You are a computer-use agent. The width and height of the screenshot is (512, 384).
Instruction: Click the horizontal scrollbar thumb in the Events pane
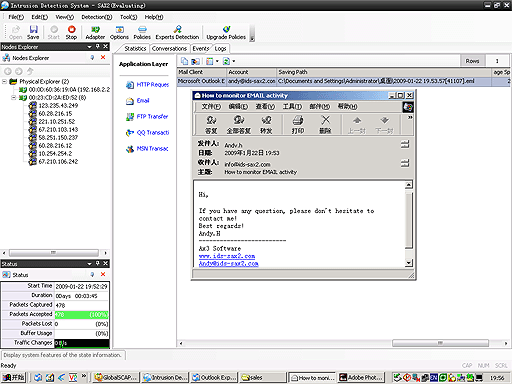coord(440,343)
